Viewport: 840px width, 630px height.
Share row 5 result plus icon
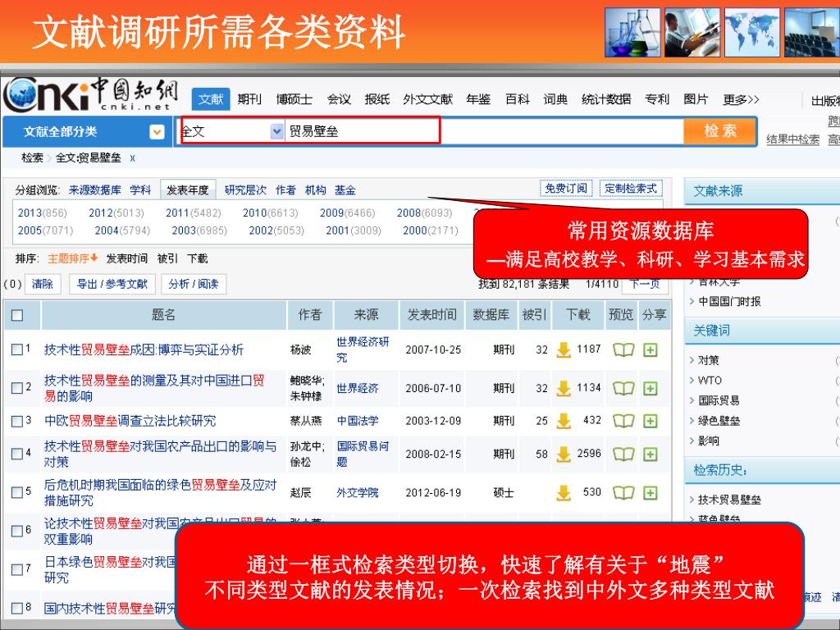point(650,493)
